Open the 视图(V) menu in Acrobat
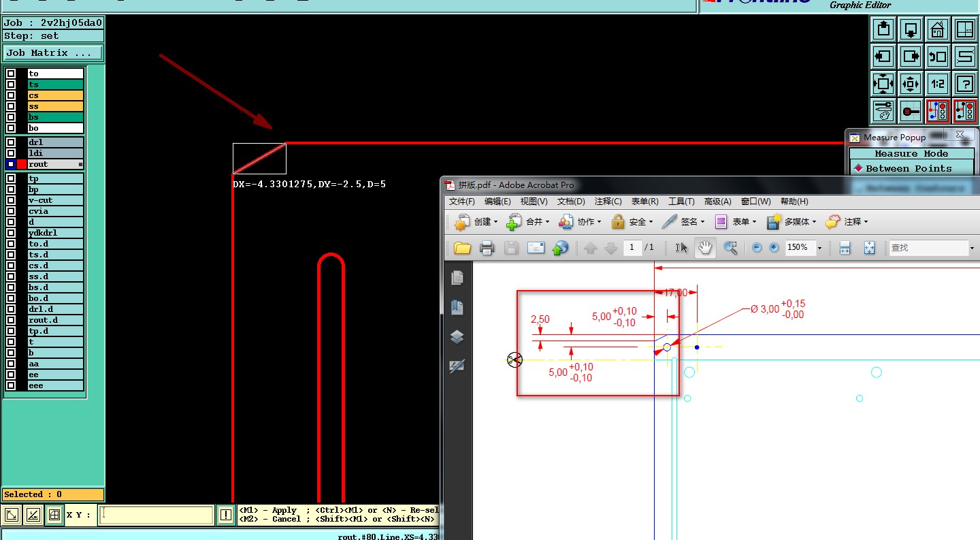The height and width of the screenshot is (540, 980). pyautogui.click(x=534, y=202)
